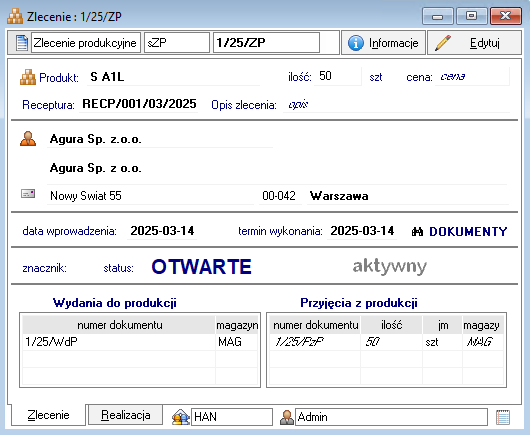This screenshot has height=435, width=530.
Task: Click the contractor person icon near Agura
Action: click(x=28, y=139)
